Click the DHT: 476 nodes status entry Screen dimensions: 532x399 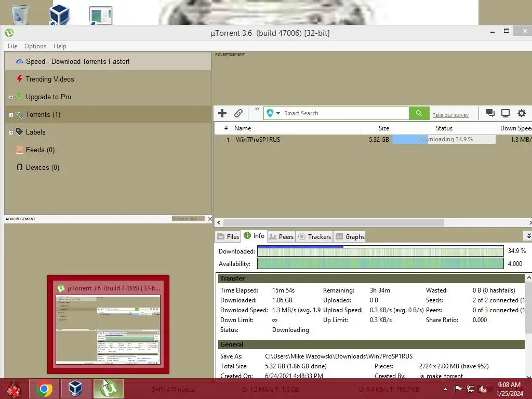click(172, 390)
